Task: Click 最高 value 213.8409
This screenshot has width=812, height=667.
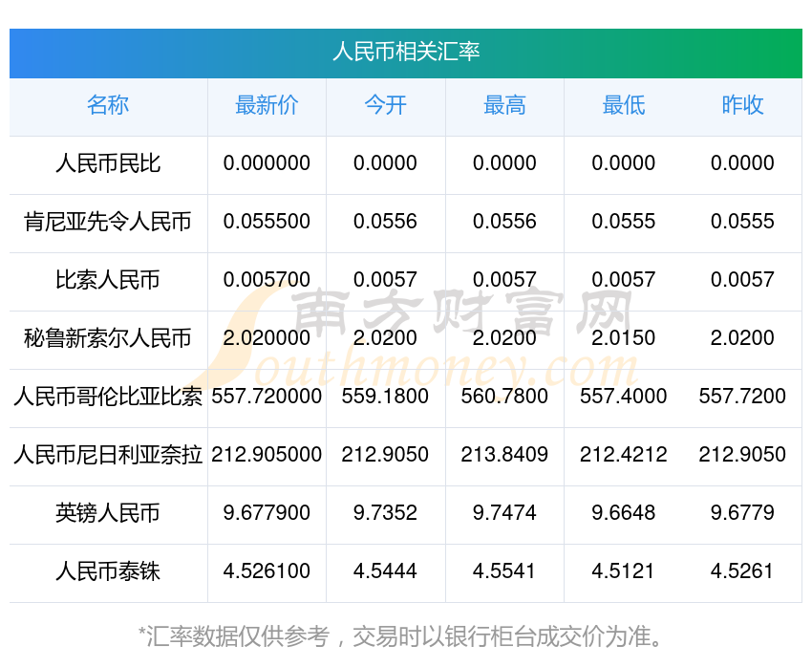Action: [x=504, y=455]
